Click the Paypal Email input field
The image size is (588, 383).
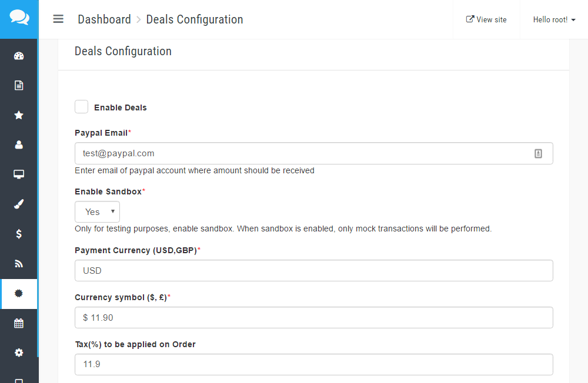pyautogui.click(x=303, y=153)
